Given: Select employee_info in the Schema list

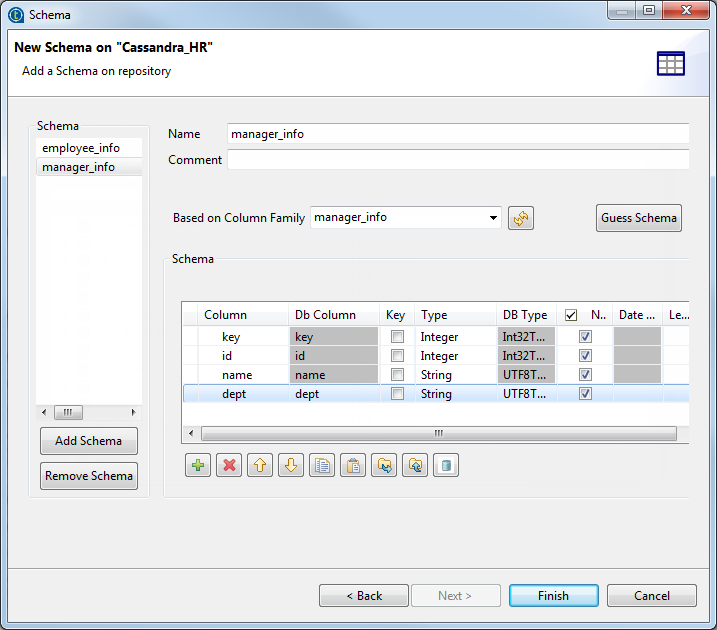Looking at the screenshot, I should pos(81,148).
